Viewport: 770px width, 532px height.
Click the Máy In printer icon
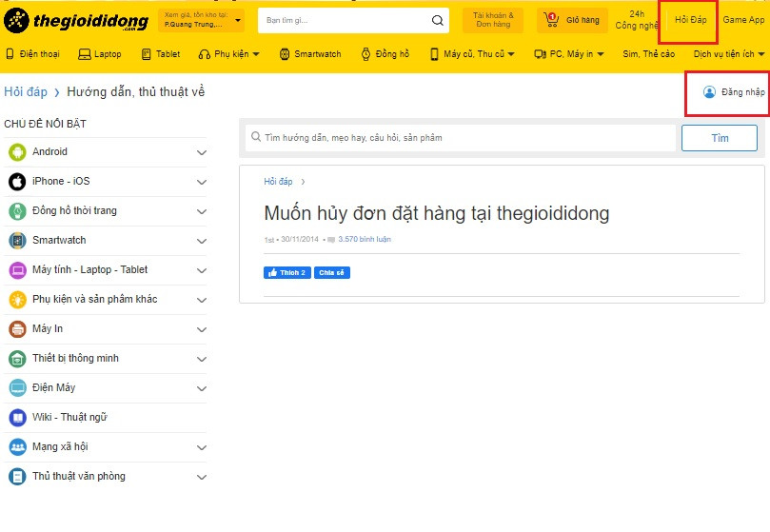17,329
